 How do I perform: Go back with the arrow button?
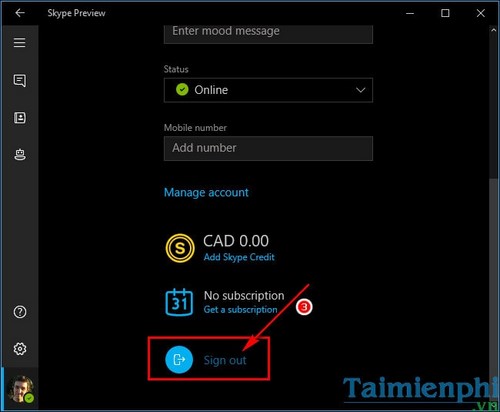(20, 13)
